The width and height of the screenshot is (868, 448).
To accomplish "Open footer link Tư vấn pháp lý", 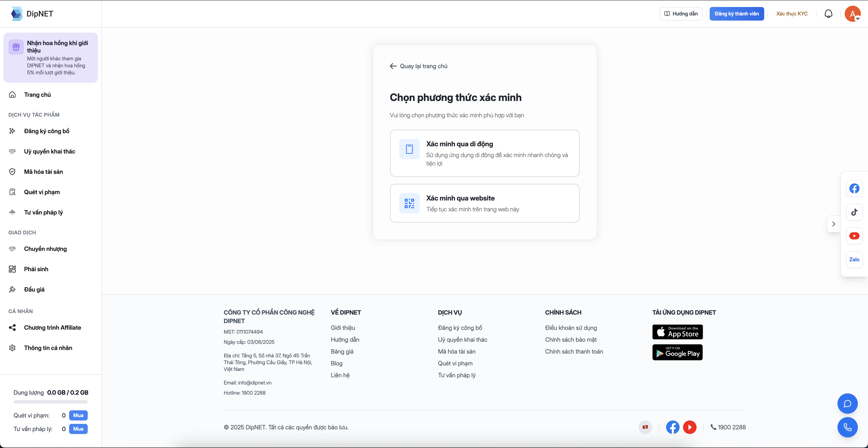I will coord(457,375).
